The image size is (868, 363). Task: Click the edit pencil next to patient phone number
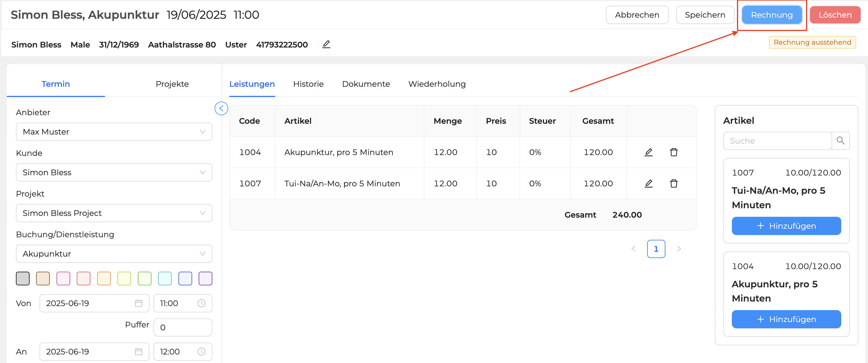point(326,44)
